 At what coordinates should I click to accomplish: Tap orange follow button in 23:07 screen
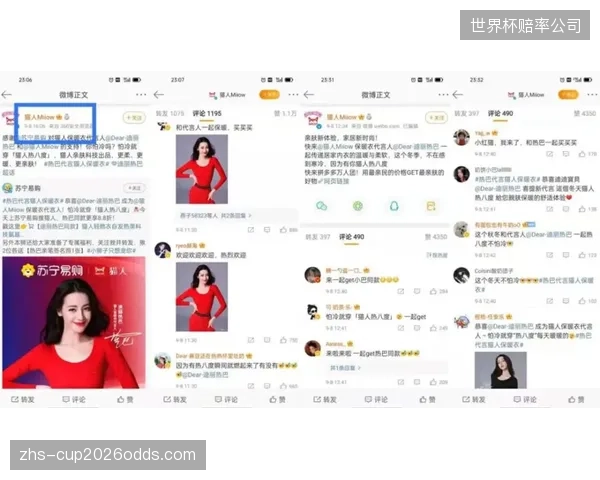[x=269, y=95]
